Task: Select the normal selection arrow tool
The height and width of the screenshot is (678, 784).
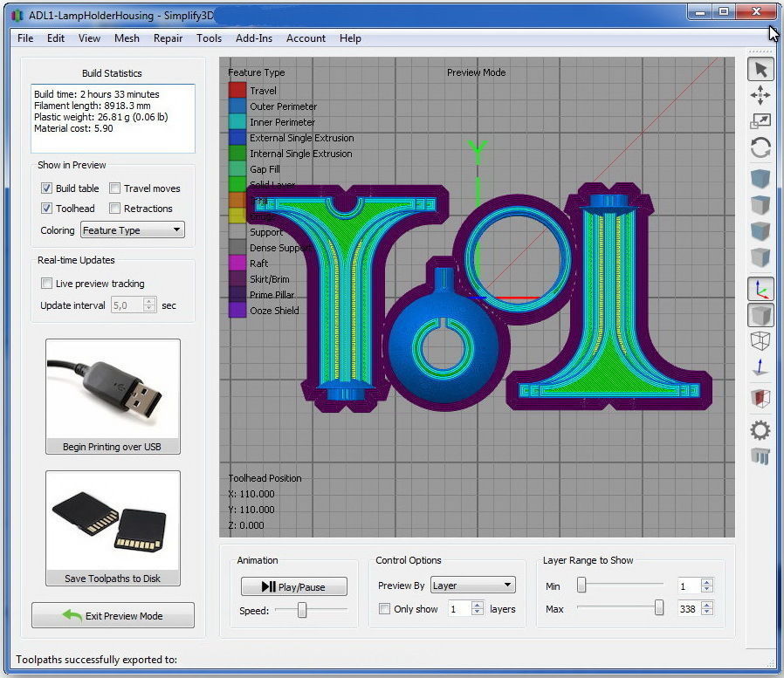Action: [x=760, y=70]
